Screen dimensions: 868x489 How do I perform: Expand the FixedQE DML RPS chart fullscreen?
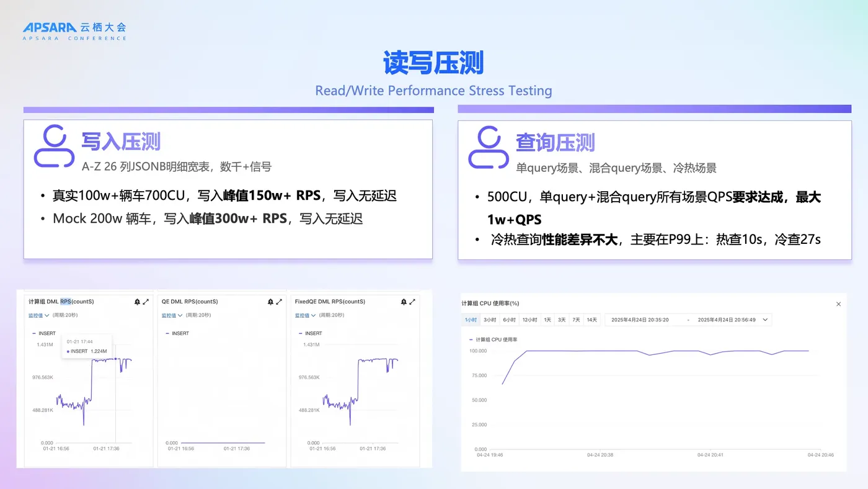click(x=412, y=302)
